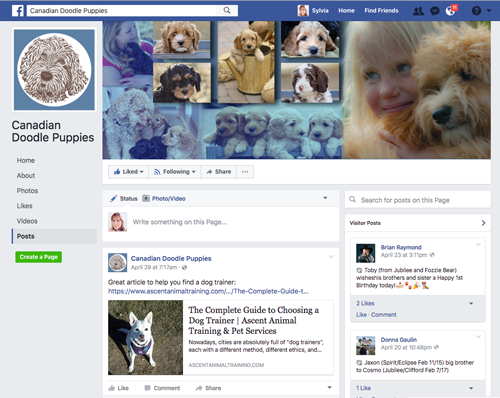
Task: Click the Like thumb under the article post
Action: (x=112, y=388)
